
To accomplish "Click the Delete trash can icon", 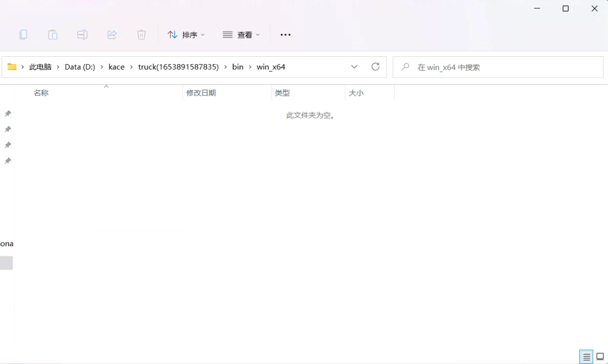I will [x=141, y=34].
